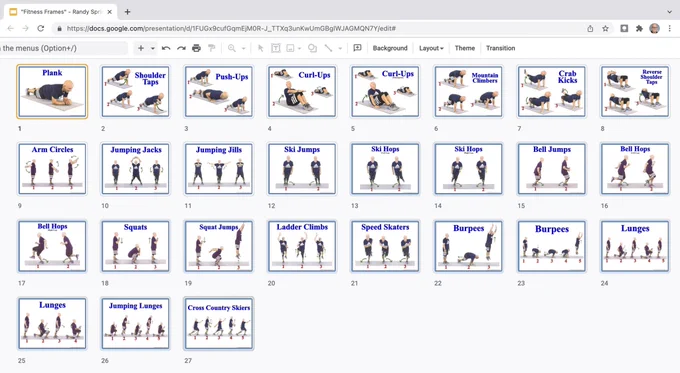Select the Crab Kicks slide
This screenshot has height=373, width=680.
point(552,92)
